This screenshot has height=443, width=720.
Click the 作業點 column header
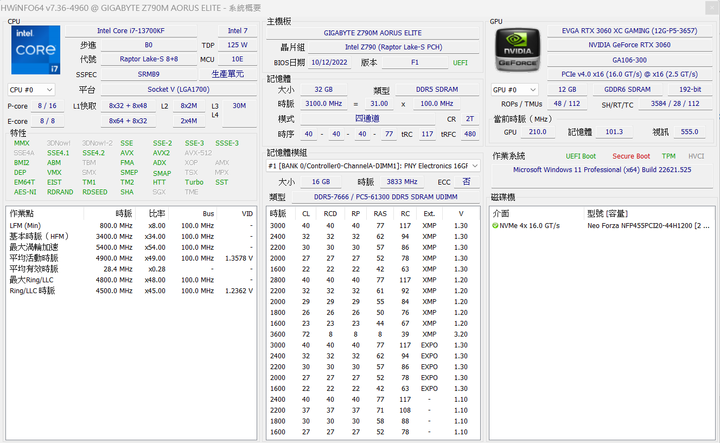click(x=45, y=213)
